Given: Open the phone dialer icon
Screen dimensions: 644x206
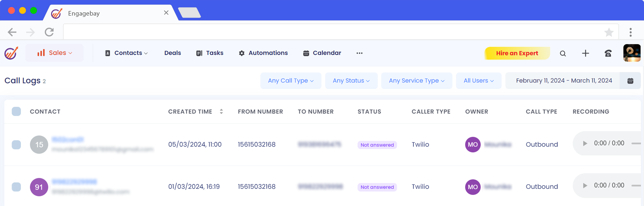Looking at the screenshot, I should [608, 53].
